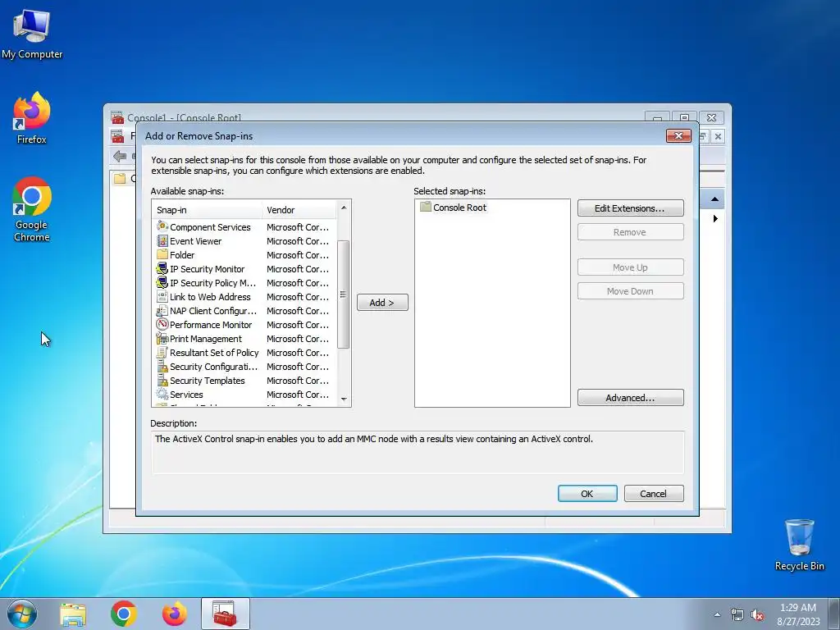Viewport: 840px width, 630px height.
Task: Open My Computer desktop icon
Action: [32, 34]
